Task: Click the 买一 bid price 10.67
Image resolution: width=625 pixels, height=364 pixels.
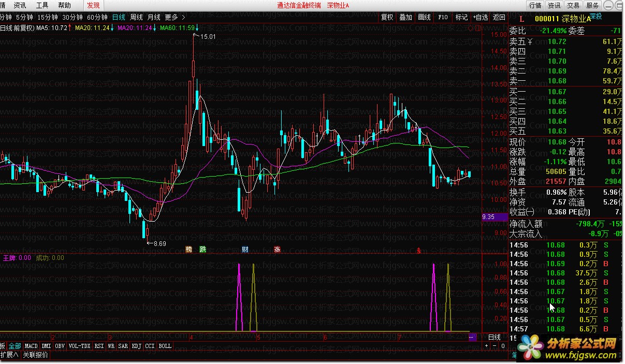Action: click(x=557, y=92)
